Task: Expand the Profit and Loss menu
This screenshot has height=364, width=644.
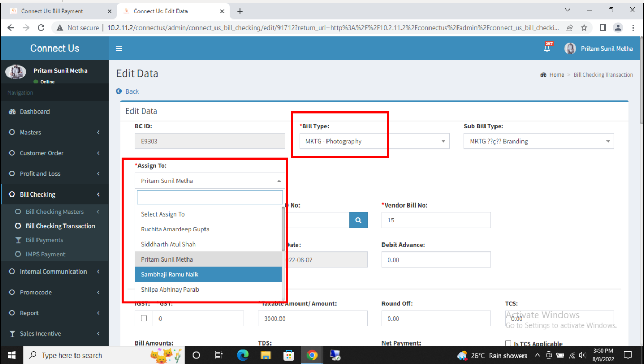Action: click(x=54, y=173)
